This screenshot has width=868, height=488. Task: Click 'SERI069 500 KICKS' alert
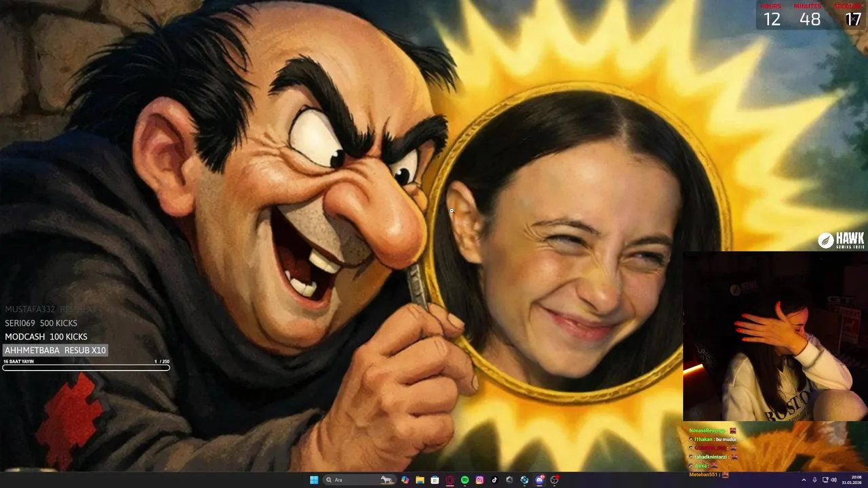point(41,323)
